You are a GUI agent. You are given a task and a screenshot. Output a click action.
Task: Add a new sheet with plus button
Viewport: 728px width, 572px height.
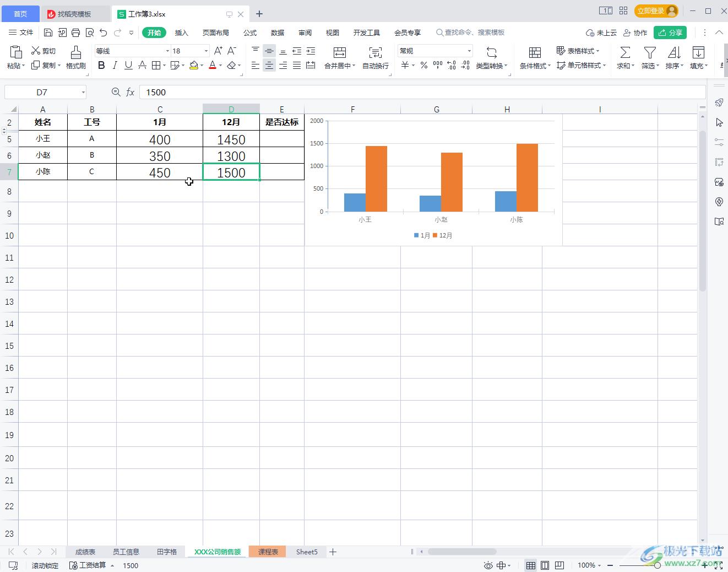tap(333, 552)
